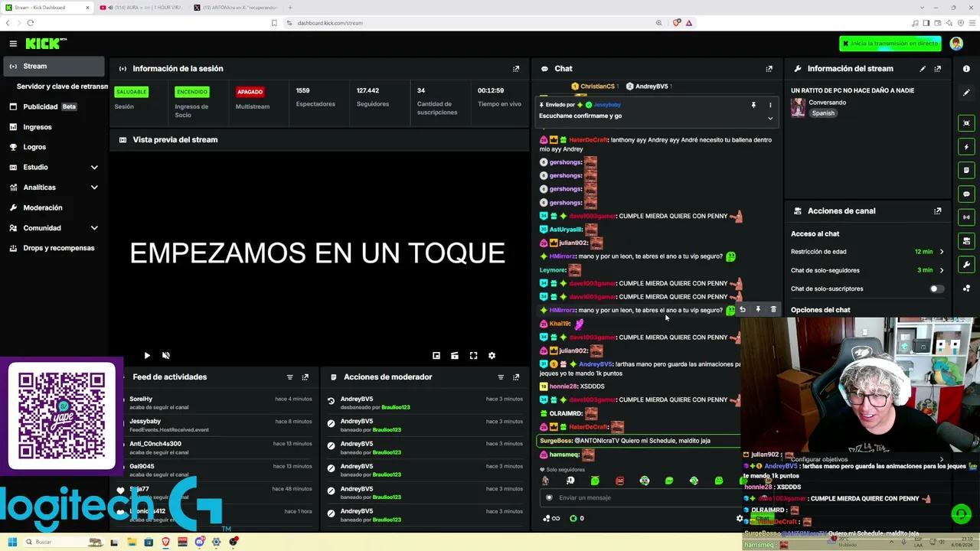Open the Ingresos sidebar item
980x551 pixels.
53,127
